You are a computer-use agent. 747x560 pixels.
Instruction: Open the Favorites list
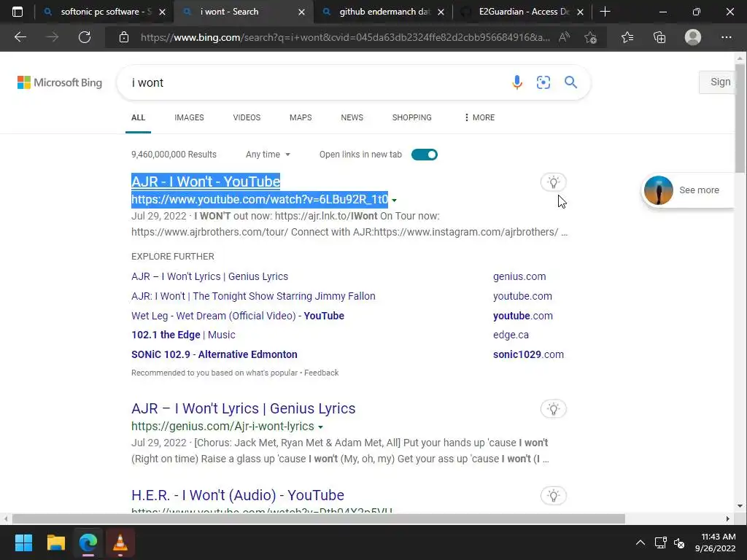(x=627, y=37)
